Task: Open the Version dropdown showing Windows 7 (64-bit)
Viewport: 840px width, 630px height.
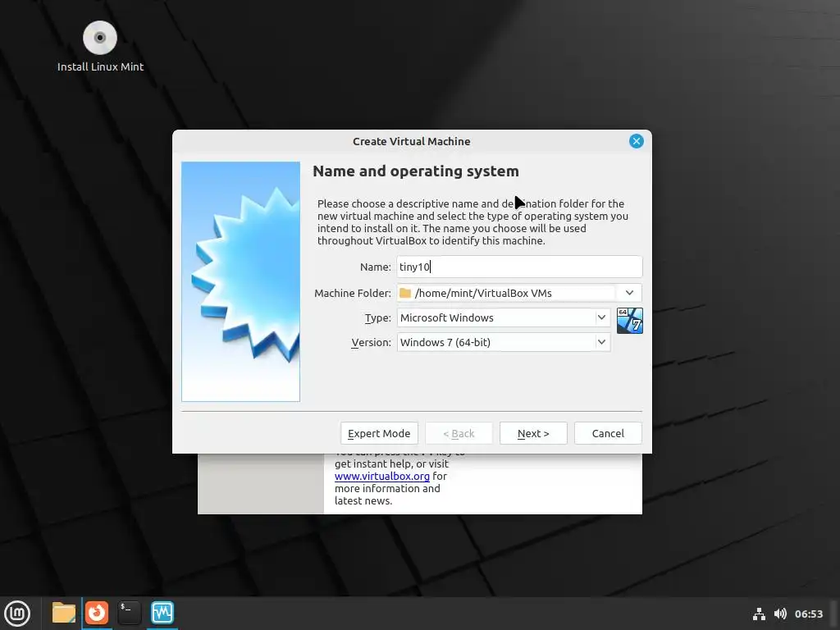Action: pyautogui.click(x=503, y=342)
